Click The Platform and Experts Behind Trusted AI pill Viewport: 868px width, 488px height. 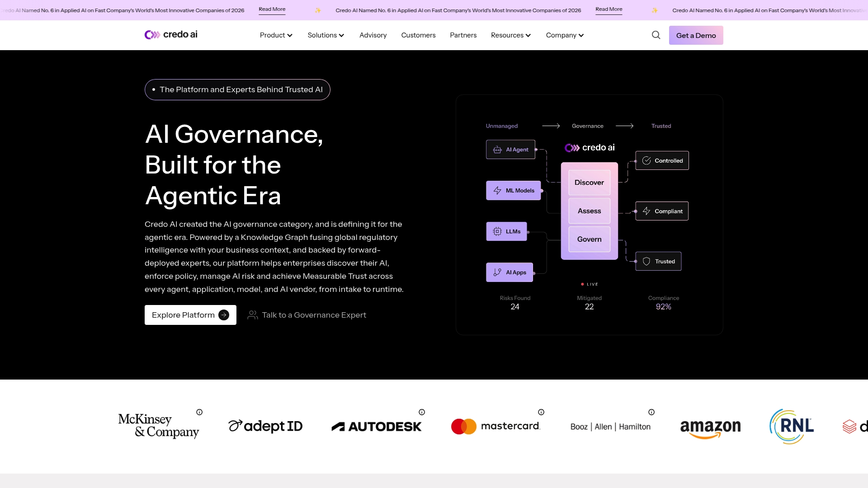pos(237,89)
